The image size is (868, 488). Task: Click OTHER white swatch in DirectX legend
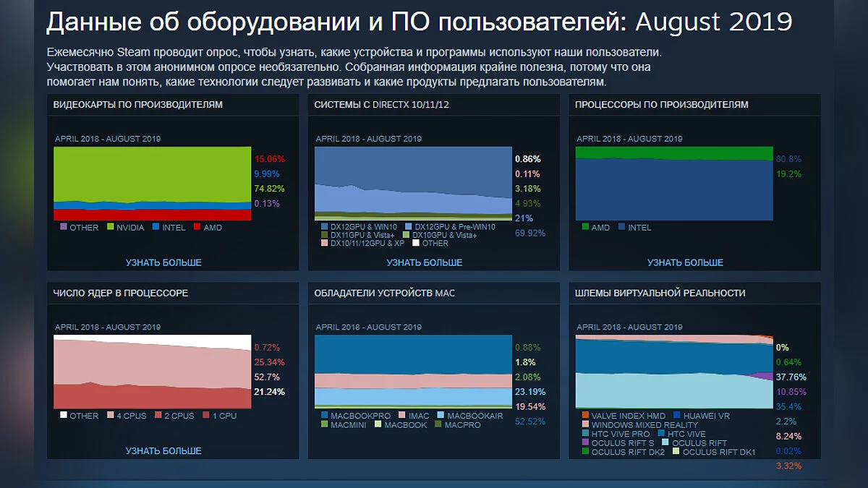416,243
